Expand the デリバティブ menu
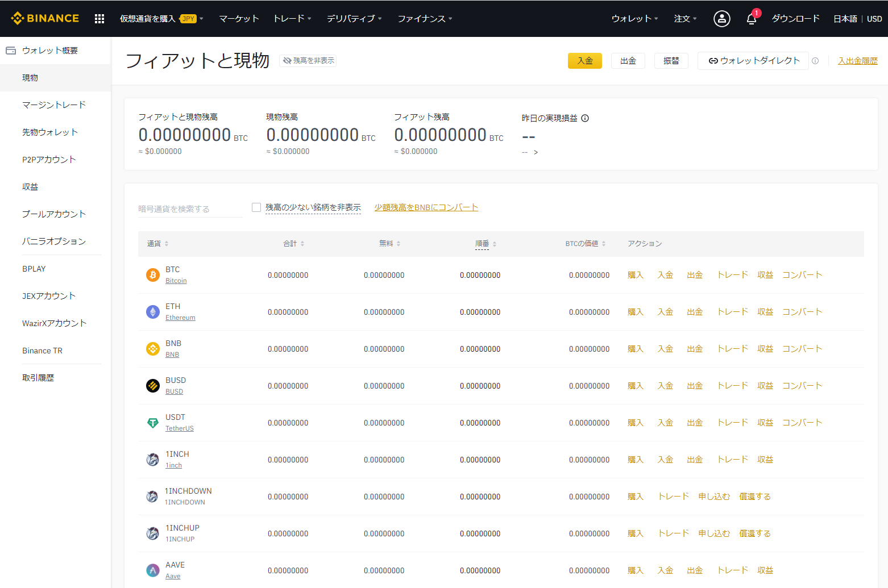Screen dimensions: 888x588 pyautogui.click(x=354, y=19)
